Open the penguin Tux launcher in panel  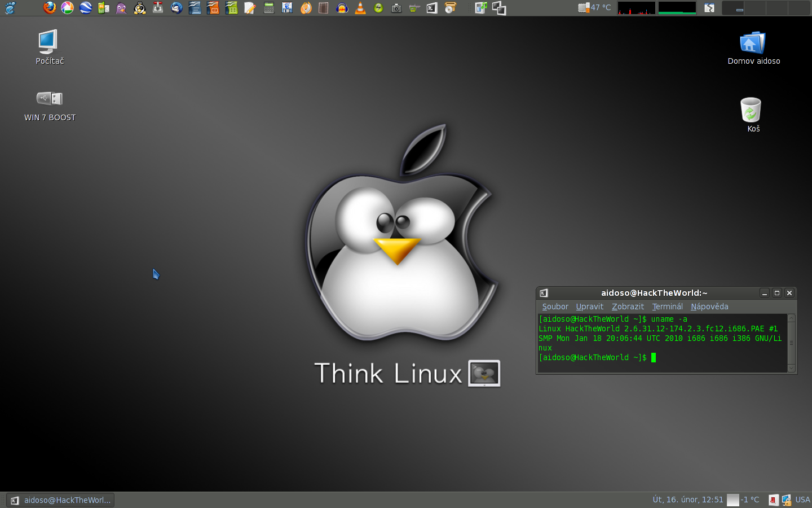click(140, 8)
